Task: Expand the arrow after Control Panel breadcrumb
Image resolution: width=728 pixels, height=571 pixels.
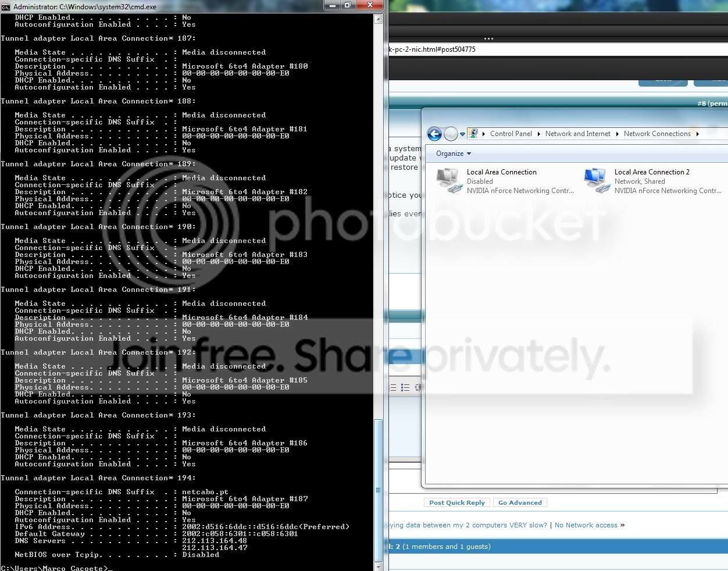Action: pyautogui.click(x=539, y=134)
